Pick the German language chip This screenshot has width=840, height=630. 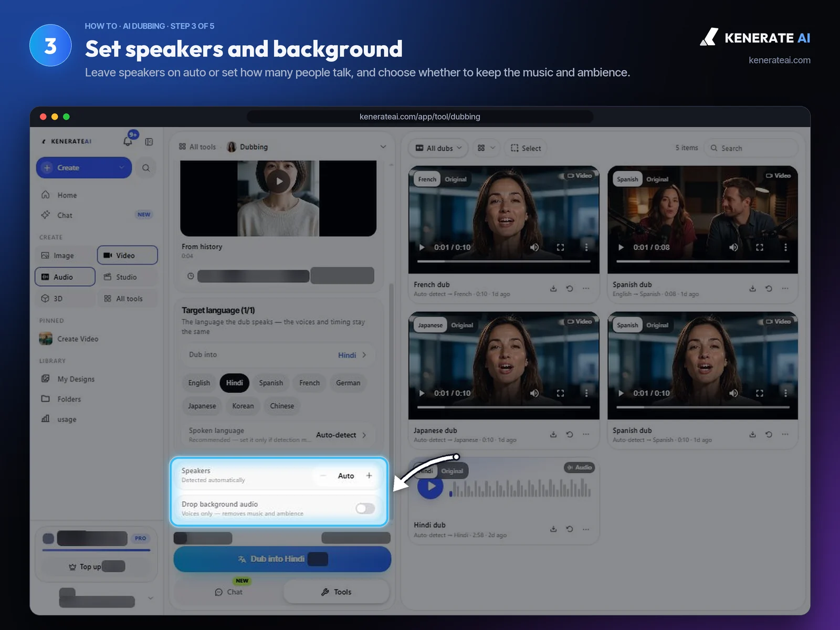tap(348, 383)
